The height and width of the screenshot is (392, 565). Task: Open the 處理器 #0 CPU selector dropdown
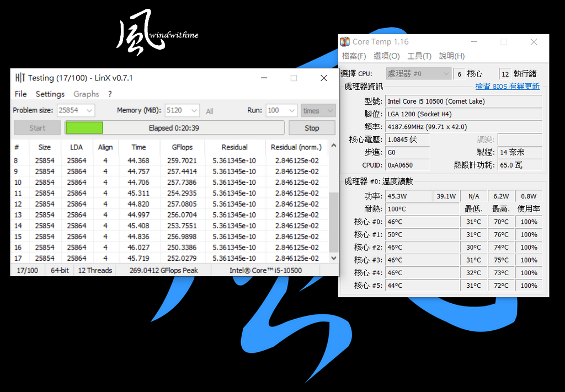click(x=418, y=74)
